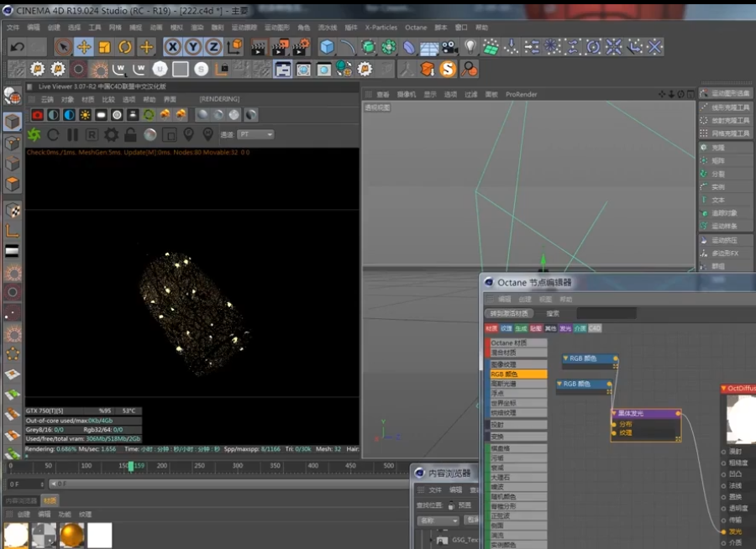Toggle the purple 发光 filter tag
Screen dimensions: 756x549
point(565,328)
